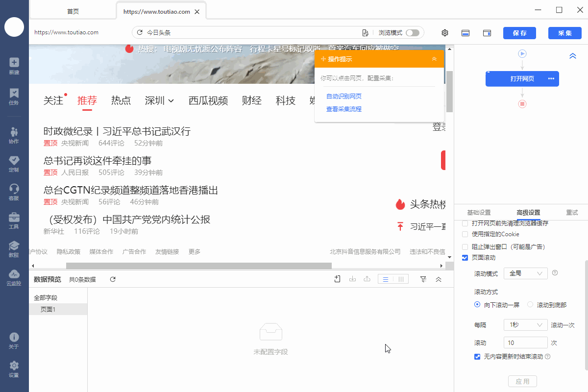This screenshot has height=392, width=588.
Task: Close the toutiao.com browser tab
Action: [x=196, y=12]
